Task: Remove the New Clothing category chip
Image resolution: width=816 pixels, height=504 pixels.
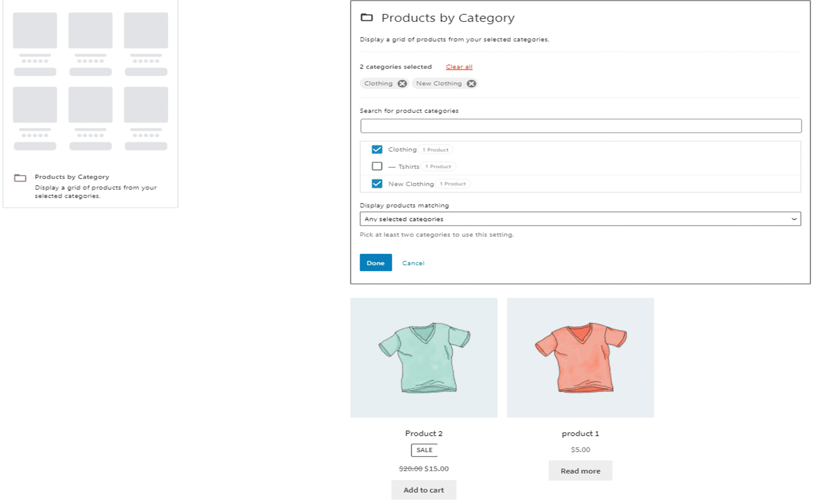Action: coord(471,83)
